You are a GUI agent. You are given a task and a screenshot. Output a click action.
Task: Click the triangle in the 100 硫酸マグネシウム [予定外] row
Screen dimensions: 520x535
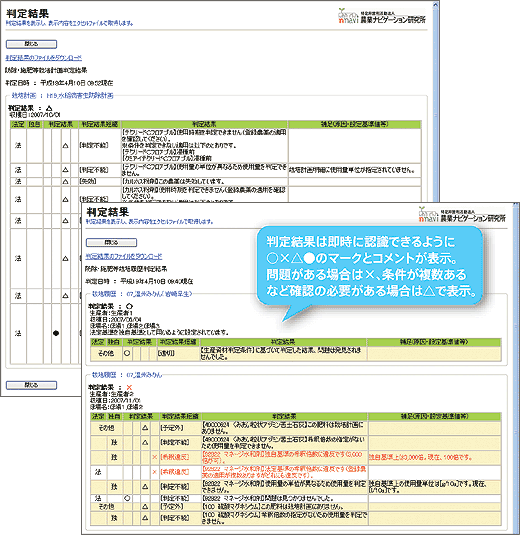145,507
